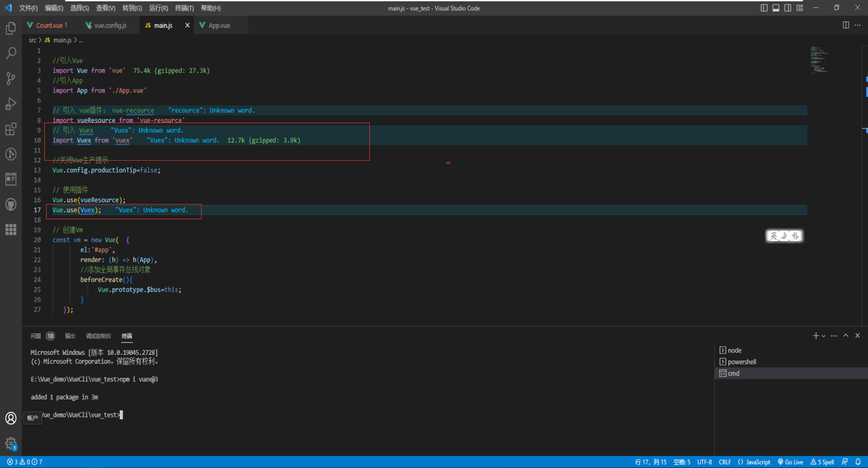Screen dimensions: 868x468
Task: Open the 帮助(H) menu
Action: pyautogui.click(x=210, y=8)
